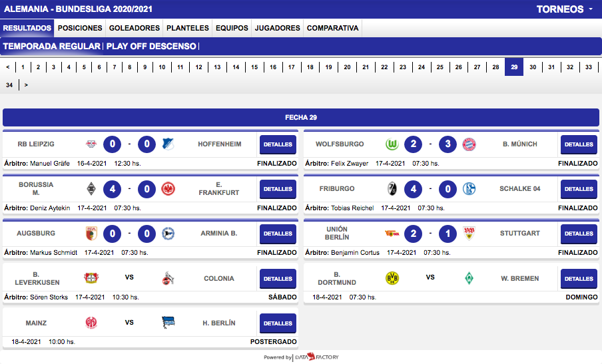The image size is (602, 364).
Task: Click the POSTERGADO status label
Action: pos(273,342)
